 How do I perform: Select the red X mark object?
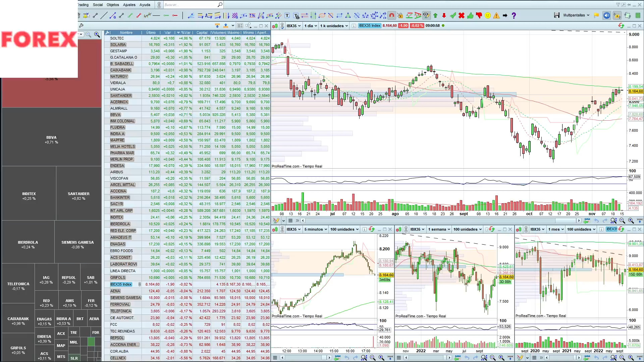[462, 15]
